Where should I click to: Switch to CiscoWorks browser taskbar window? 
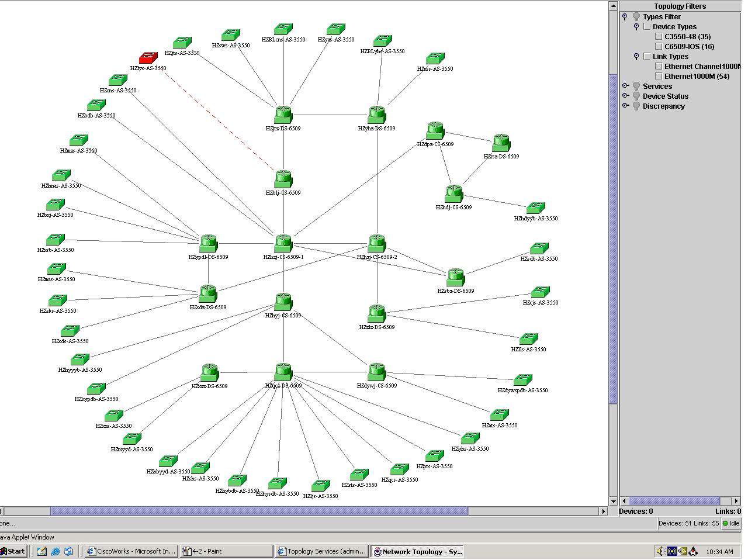pos(130,551)
